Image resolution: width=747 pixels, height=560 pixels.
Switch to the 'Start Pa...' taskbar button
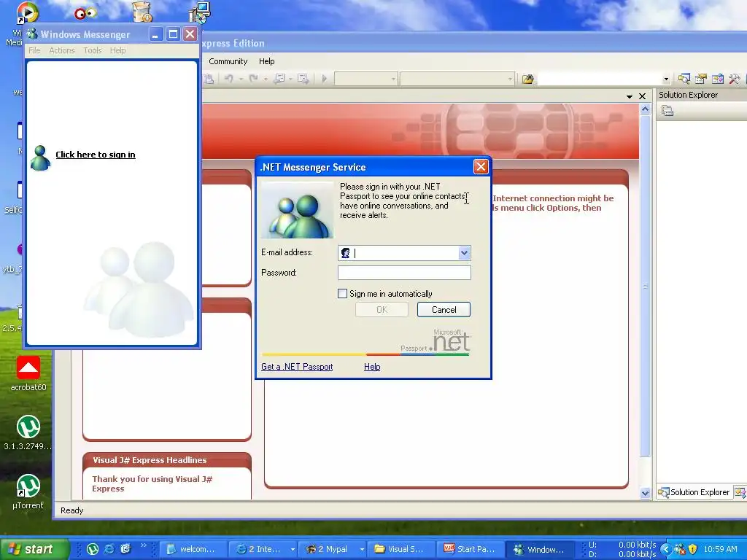click(469, 549)
